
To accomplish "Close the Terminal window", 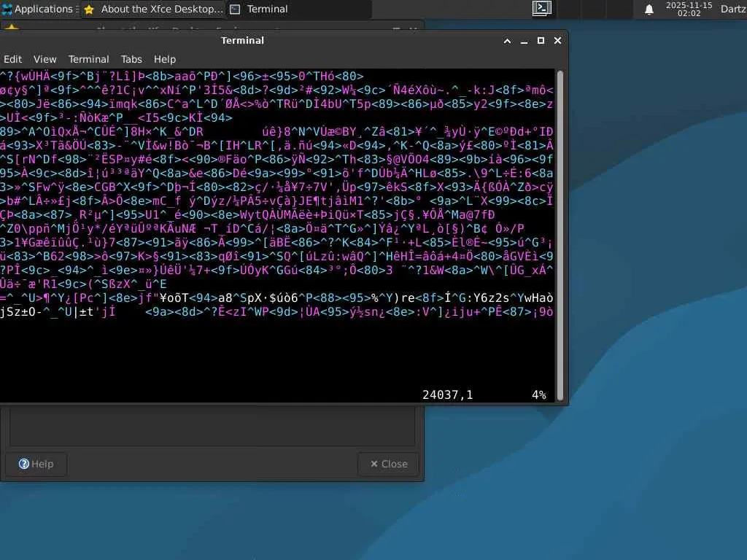I will [x=558, y=41].
